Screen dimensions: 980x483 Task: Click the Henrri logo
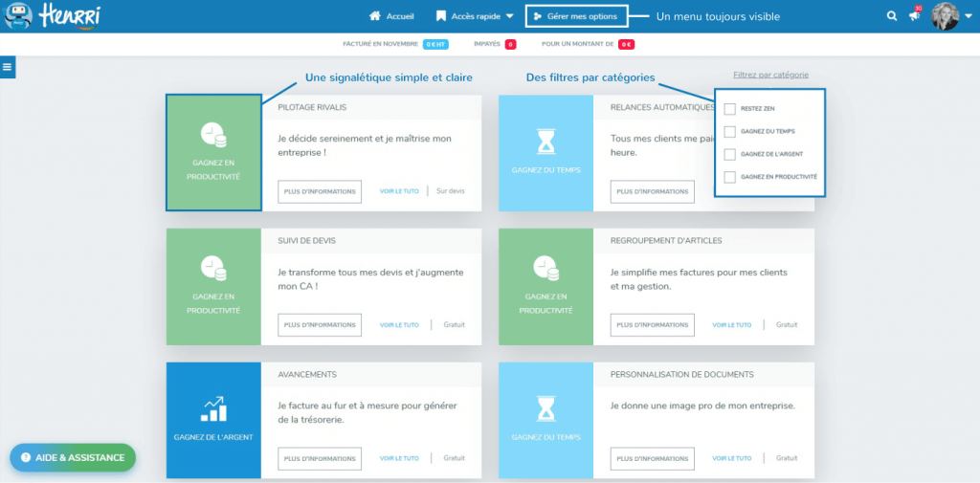[x=52, y=16]
